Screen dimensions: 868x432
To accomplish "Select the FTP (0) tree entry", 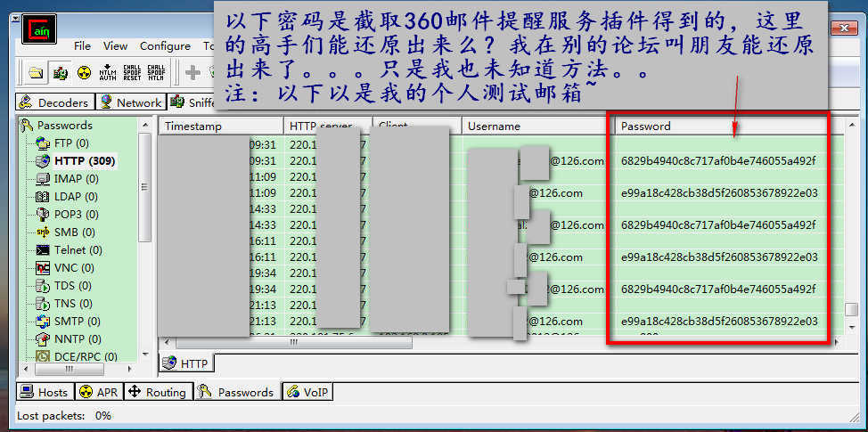I will pos(62,143).
